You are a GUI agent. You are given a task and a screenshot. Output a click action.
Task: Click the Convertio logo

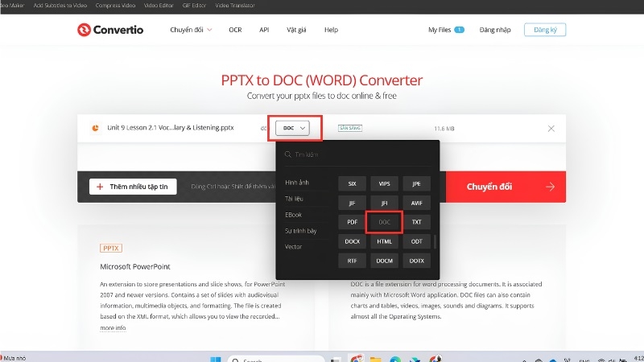(x=110, y=30)
